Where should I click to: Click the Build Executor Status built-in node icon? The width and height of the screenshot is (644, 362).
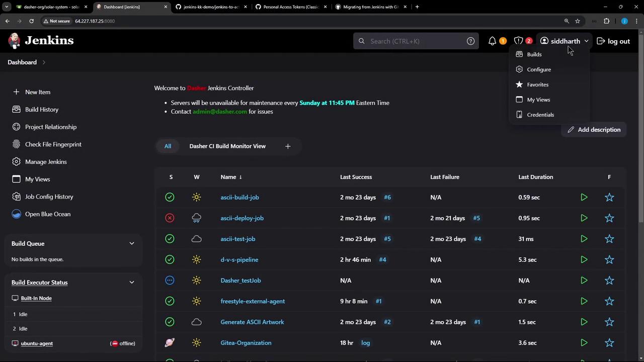[15, 298]
